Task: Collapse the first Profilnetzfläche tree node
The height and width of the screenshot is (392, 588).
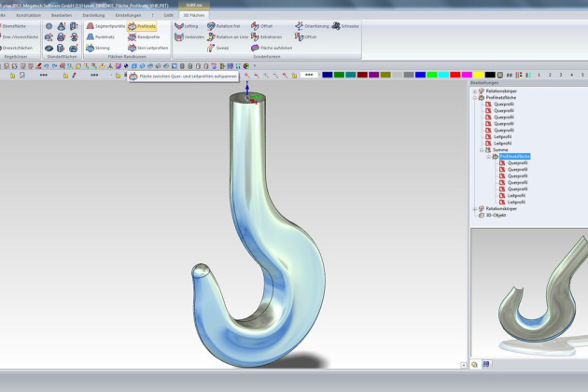Action: pyautogui.click(x=475, y=97)
